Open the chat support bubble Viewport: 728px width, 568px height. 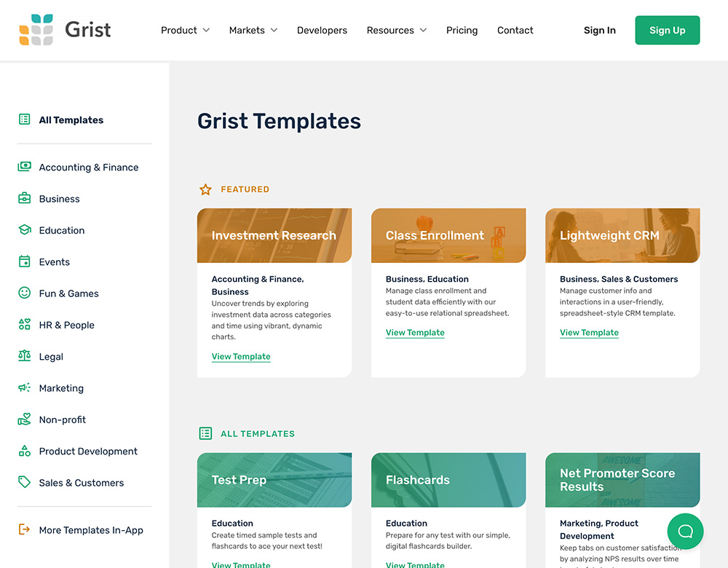tap(685, 531)
